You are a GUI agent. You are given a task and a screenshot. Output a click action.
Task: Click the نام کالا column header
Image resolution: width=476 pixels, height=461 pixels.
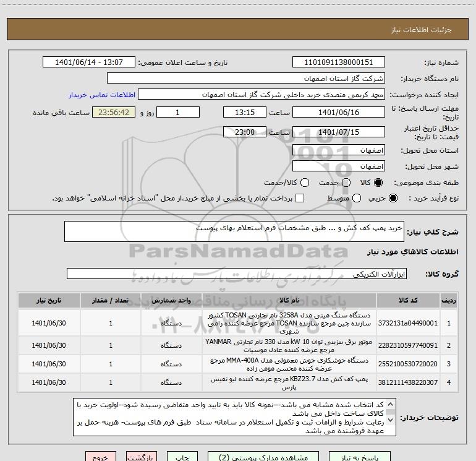289,300
